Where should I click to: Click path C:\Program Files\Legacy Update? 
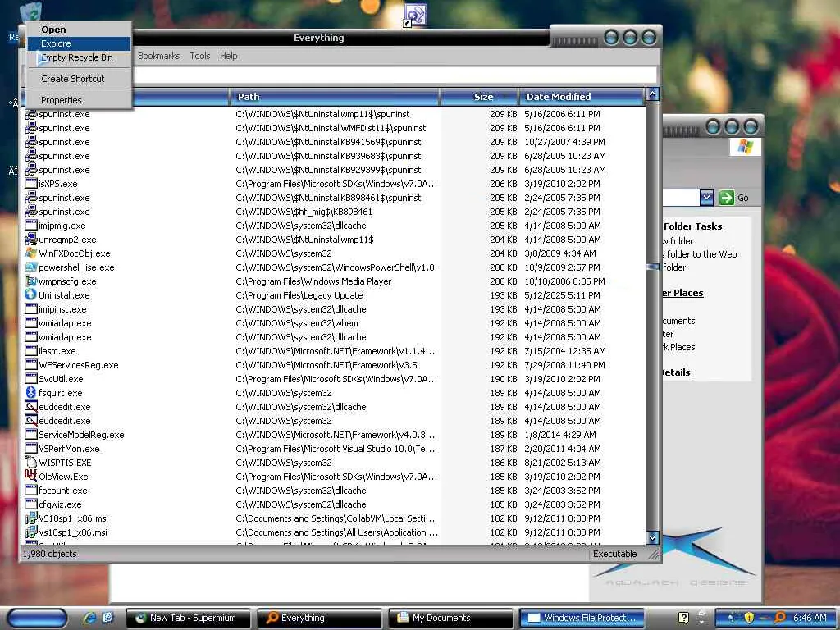[299, 295]
